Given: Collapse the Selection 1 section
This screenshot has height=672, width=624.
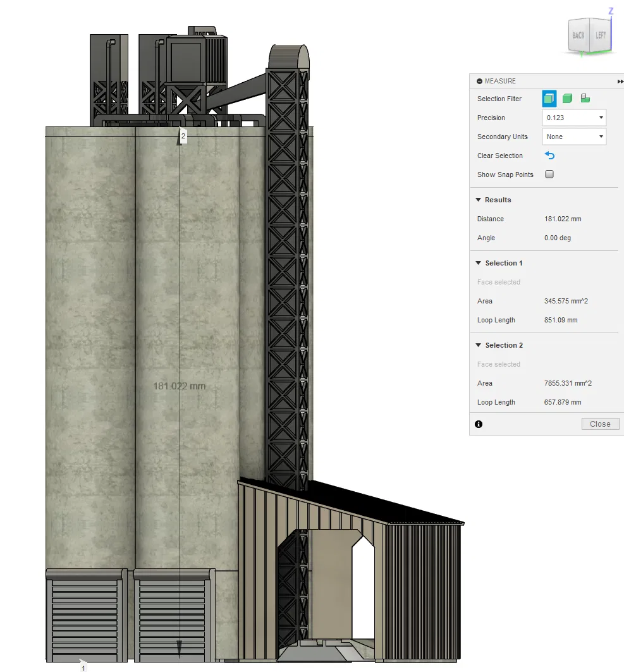Looking at the screenshot, I should 479,263.
